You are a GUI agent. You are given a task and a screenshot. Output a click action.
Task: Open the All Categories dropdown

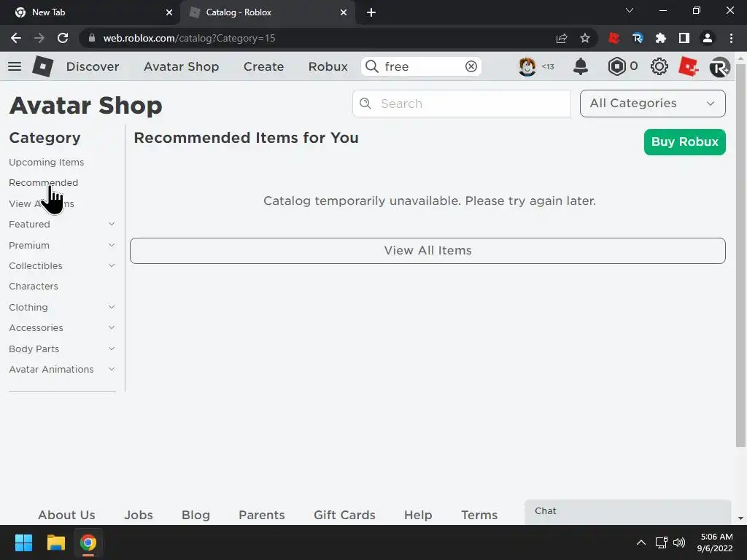pyautogui.click(x=652, y=104)
